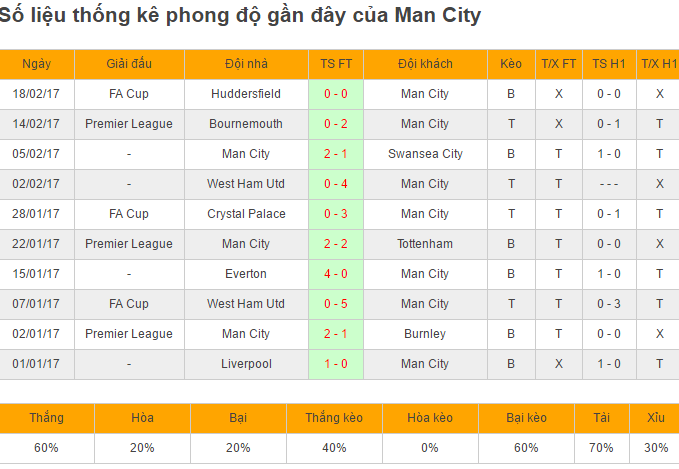Select the TS H1 column header
This screenshot has height=469, width=679.
pos(609,64)
